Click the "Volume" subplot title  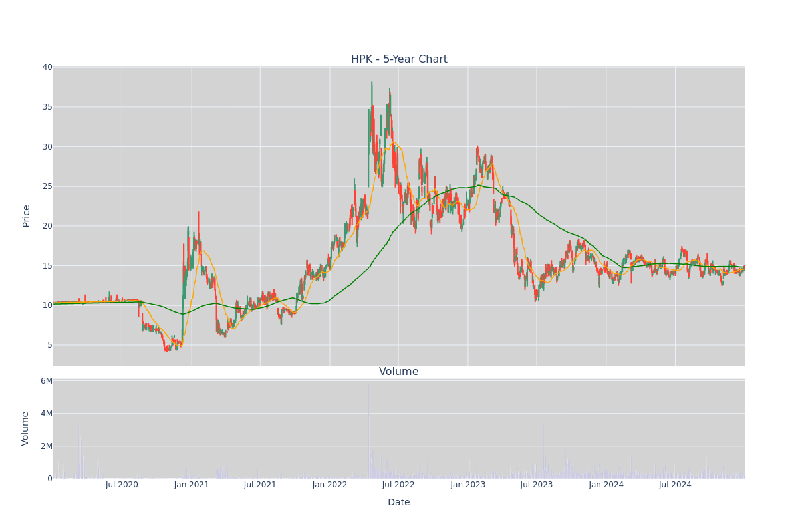coord(399,372)
